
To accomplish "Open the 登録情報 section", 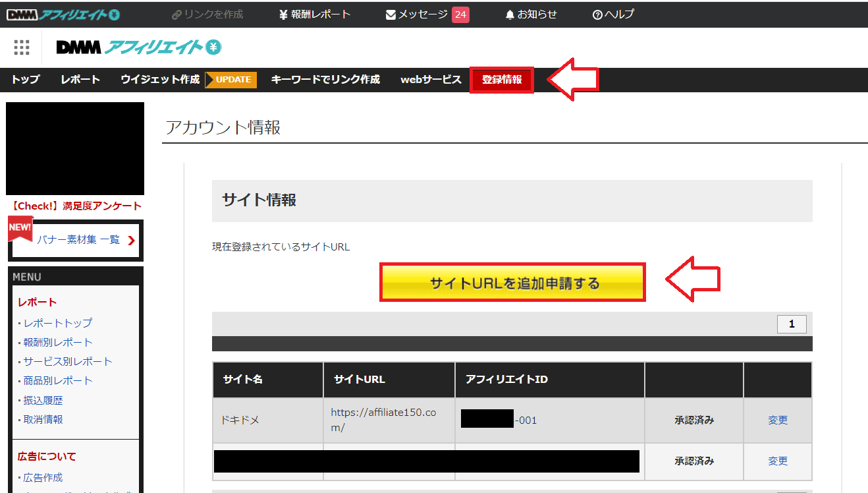I will click(501, 80).
